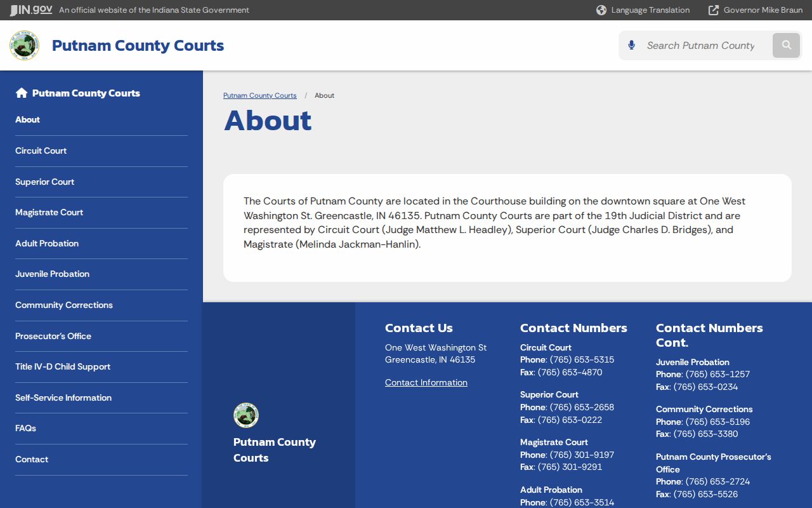
Task: Open the Contact Information footer link
Action: click(x=426, y=382)
